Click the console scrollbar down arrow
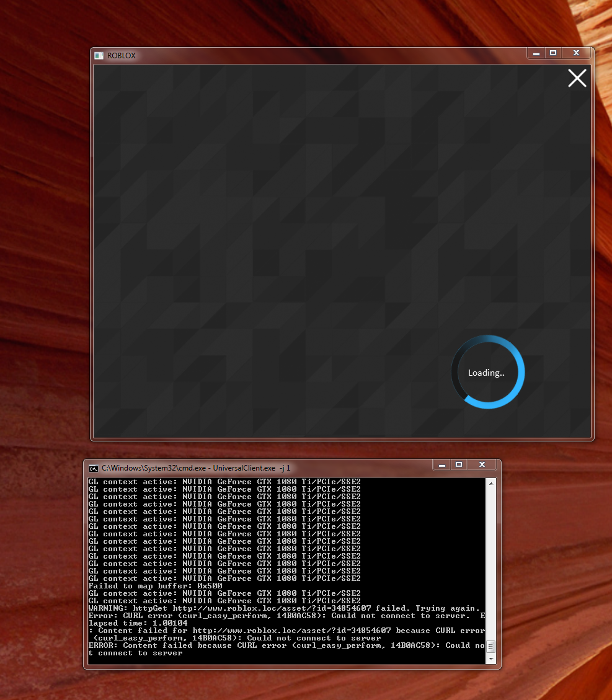The image size is (612, 700). [490, 658]
